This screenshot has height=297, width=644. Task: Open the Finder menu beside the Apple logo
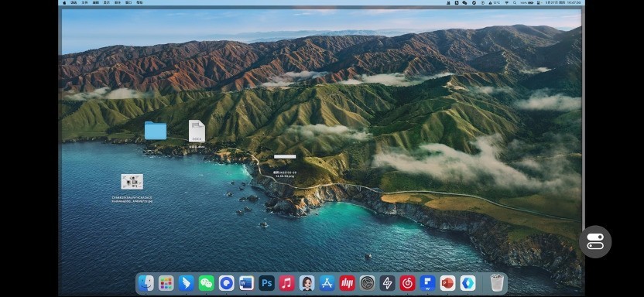[x=74, y=2]
